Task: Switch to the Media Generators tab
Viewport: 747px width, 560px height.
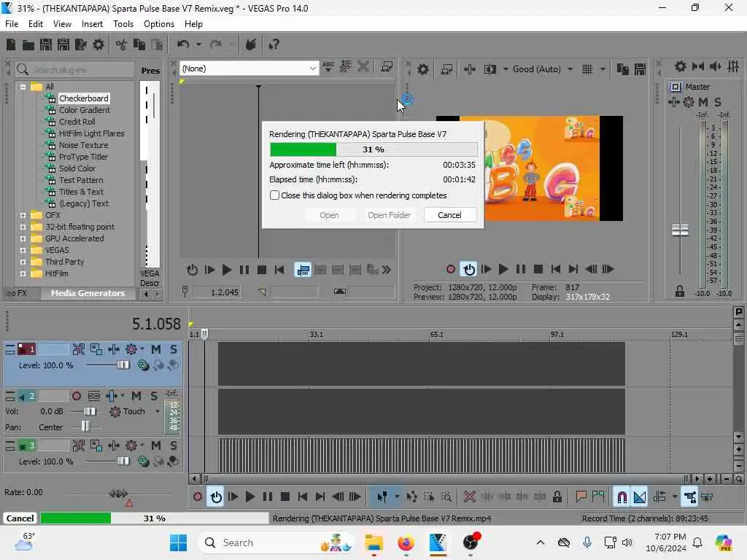Action: [x=88, y=293]
